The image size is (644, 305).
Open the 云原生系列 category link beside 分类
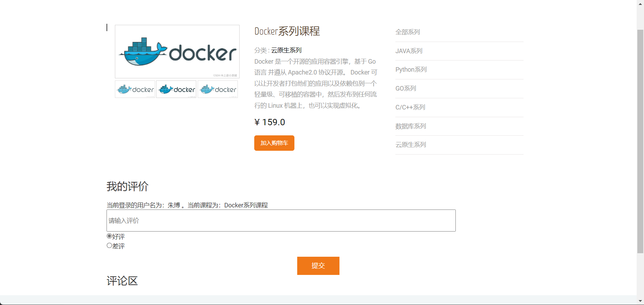pos(286,50)
